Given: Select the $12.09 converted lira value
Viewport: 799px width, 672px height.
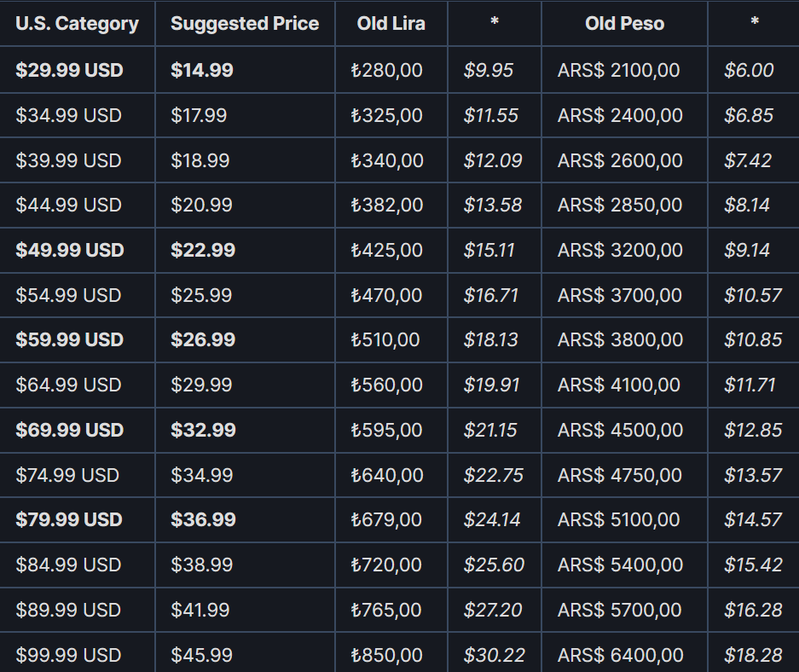Looking at the screenshot, I should tap(492, 160).
